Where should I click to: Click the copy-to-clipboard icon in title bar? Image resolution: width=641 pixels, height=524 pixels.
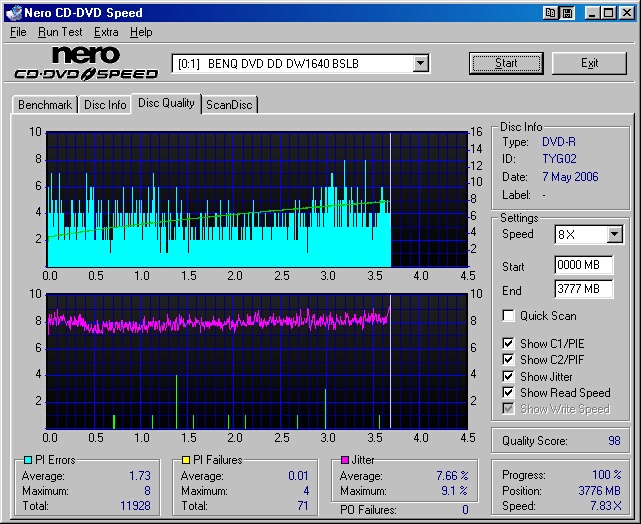coord(550,13)
